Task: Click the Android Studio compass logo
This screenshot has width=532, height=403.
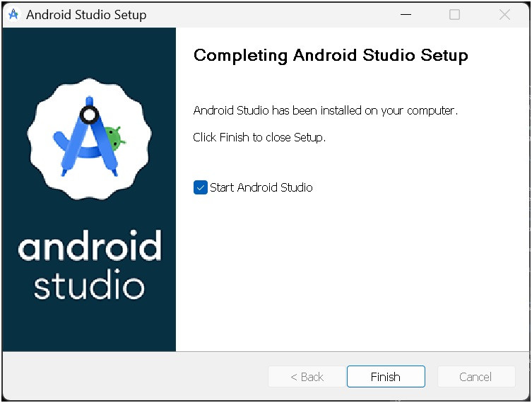Action: point(90,139)
